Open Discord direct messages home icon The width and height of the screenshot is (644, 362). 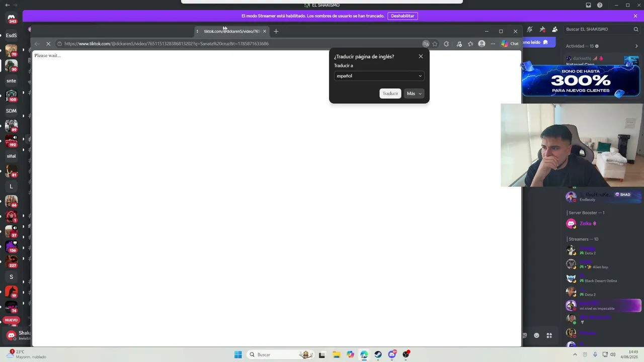11,18
